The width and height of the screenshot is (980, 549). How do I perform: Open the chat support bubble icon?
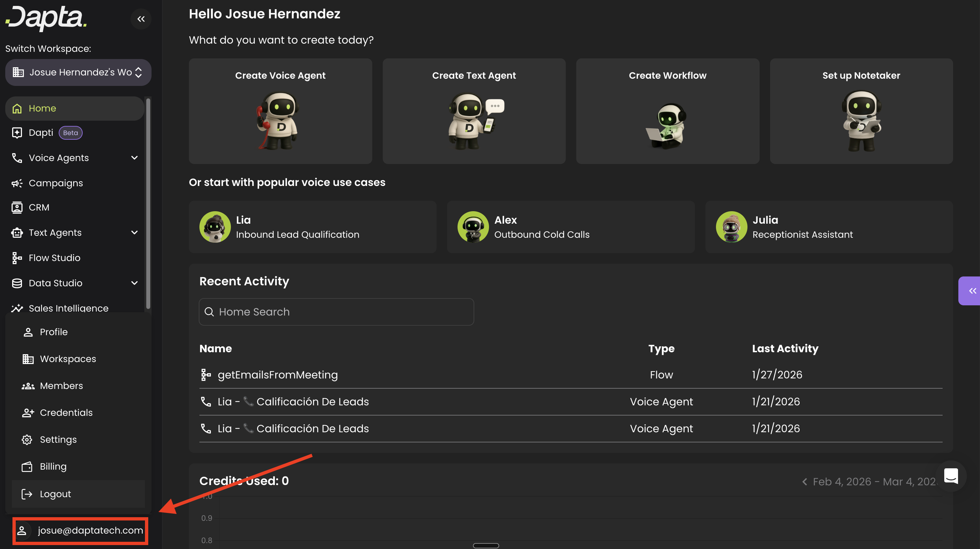tap(951, 476)
